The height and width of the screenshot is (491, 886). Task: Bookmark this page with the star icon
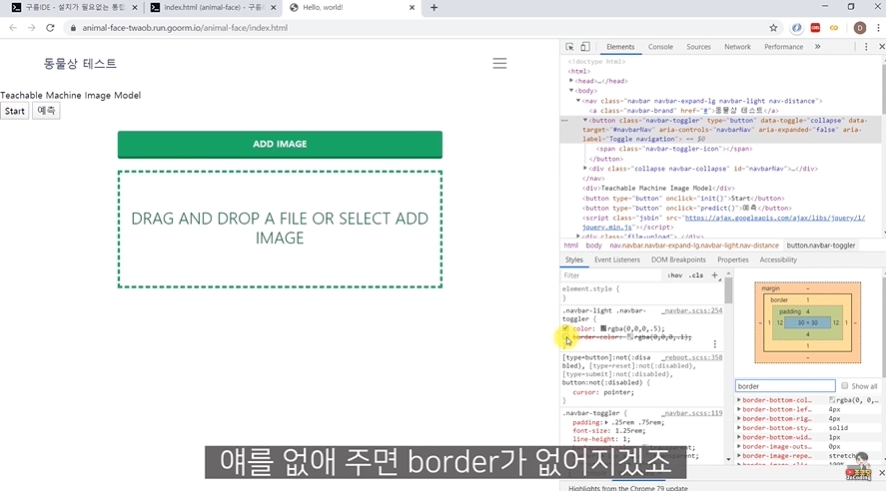[773, 28]
